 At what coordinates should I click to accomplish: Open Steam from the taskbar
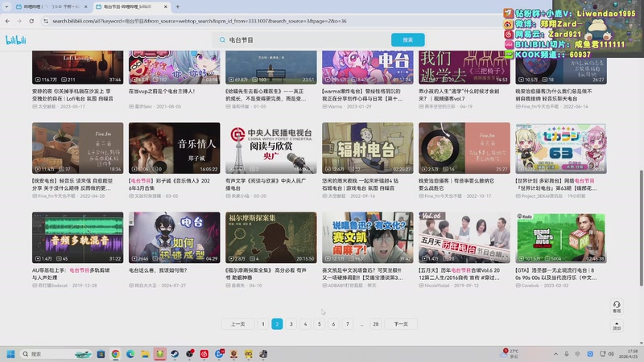[x=175, y=354]
